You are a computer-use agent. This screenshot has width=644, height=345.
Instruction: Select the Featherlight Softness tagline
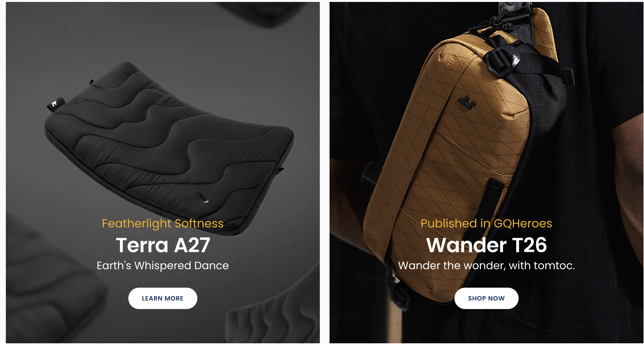pyautogui.click(x=163, y=223)
